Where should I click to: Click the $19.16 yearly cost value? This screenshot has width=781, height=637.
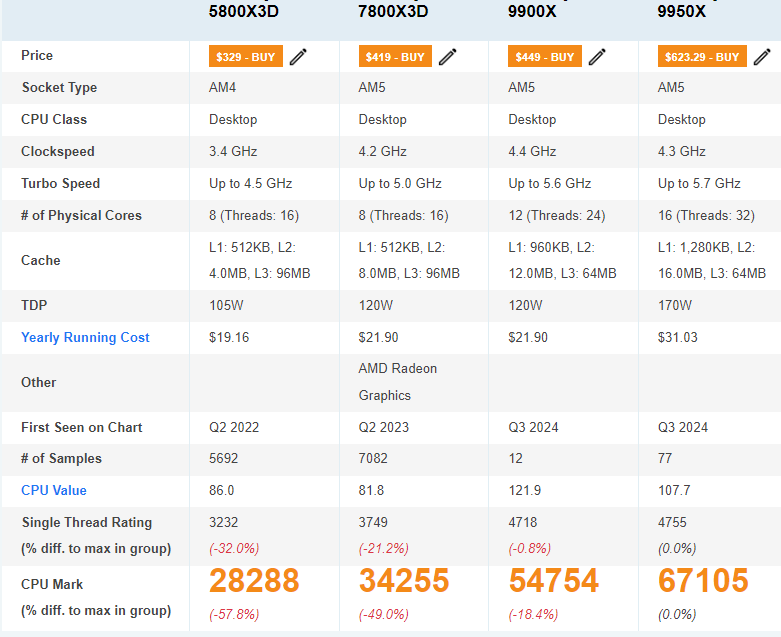tap(229, 337)
